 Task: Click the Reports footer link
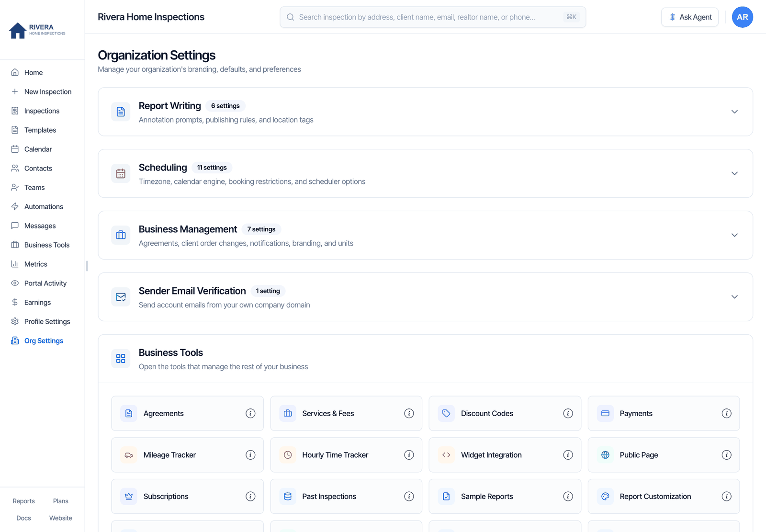[23, 501]
